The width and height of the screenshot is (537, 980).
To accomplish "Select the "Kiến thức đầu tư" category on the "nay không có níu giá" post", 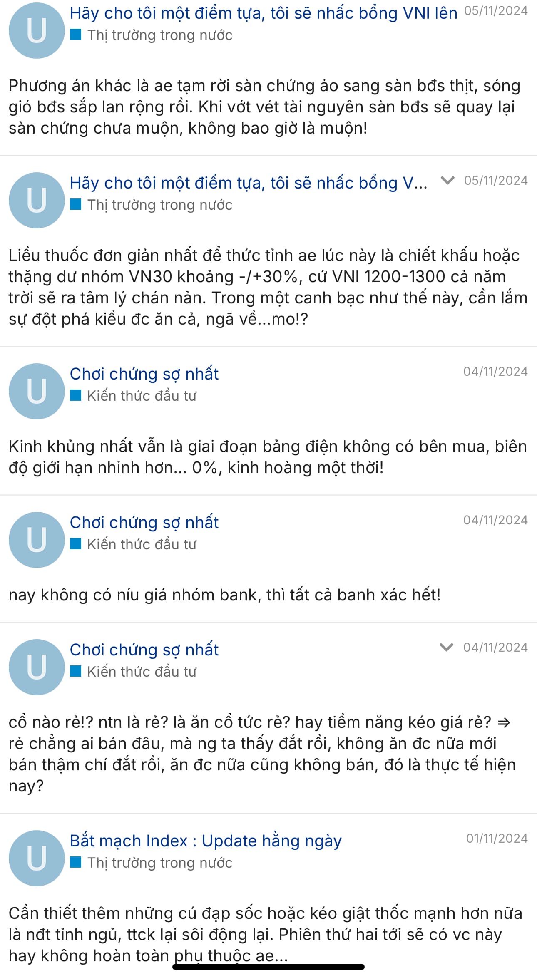I will point(142,544).
